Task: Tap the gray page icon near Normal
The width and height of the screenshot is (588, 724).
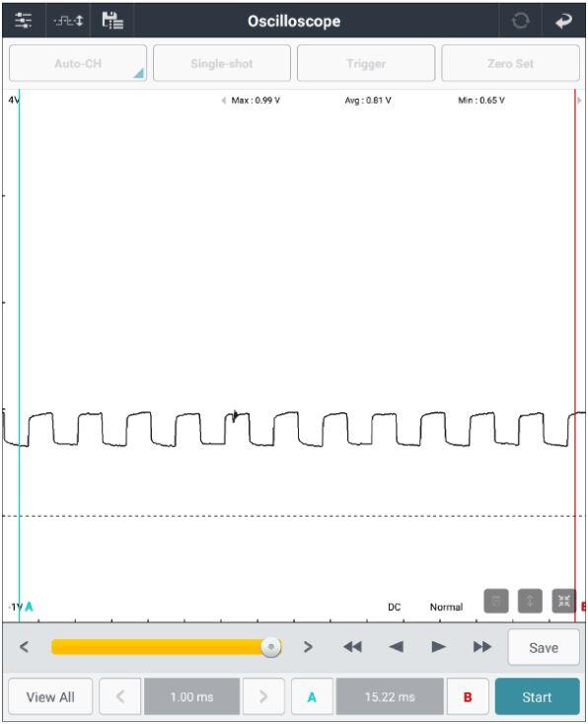Action: click(x=496, y=601)
